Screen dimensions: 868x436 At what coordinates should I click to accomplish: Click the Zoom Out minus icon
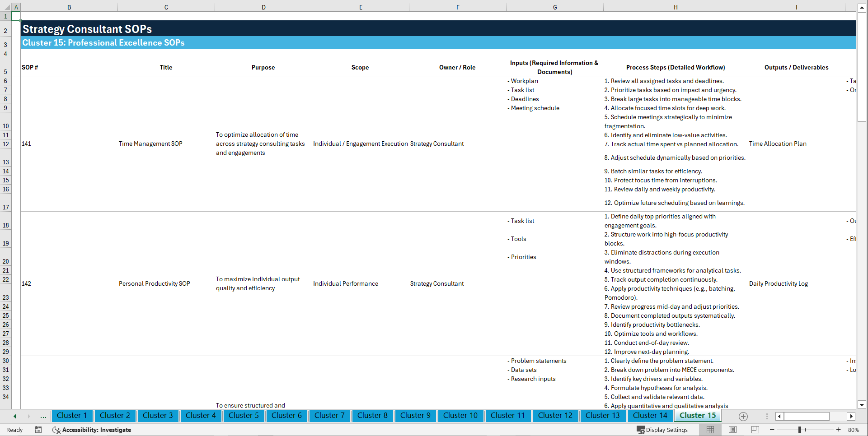(x=772, y=430)
